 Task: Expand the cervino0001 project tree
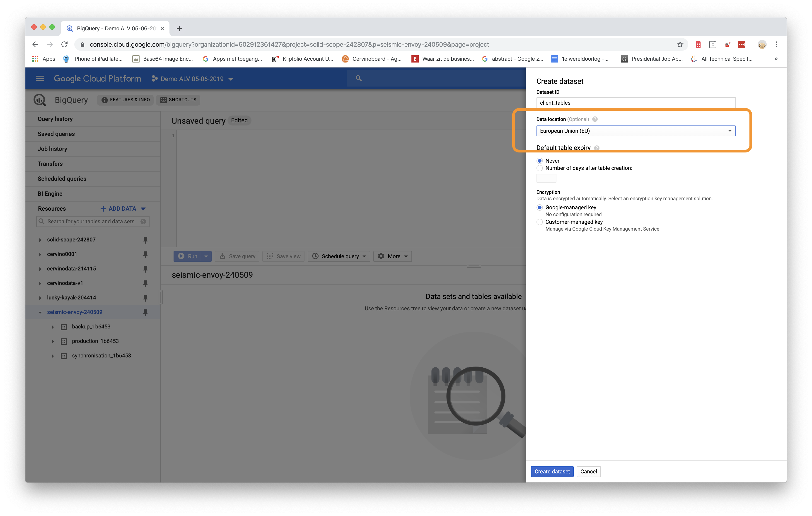click(x=40, y=254)
